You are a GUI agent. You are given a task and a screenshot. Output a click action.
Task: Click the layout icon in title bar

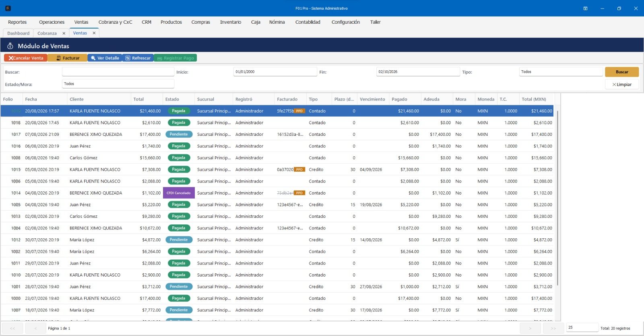tap(585, 8)
